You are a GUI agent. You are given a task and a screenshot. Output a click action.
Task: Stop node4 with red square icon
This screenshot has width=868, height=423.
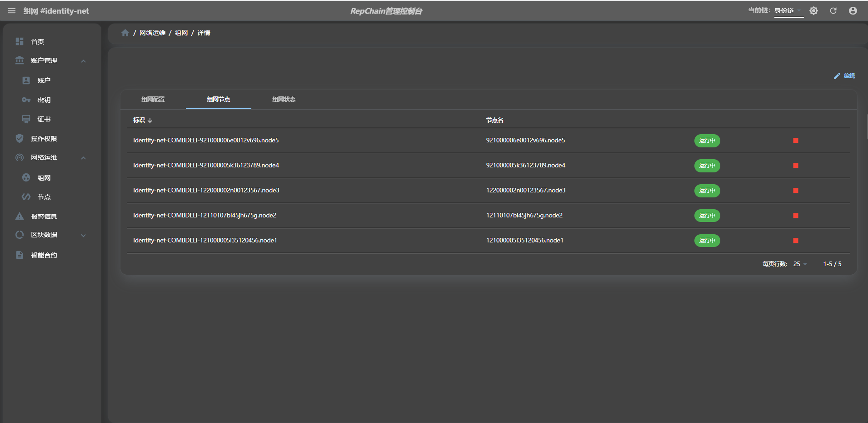(796, 166)
